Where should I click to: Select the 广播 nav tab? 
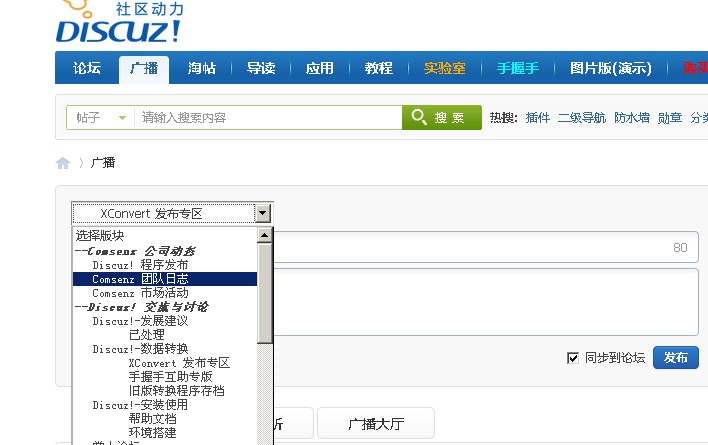click(144, 69)
